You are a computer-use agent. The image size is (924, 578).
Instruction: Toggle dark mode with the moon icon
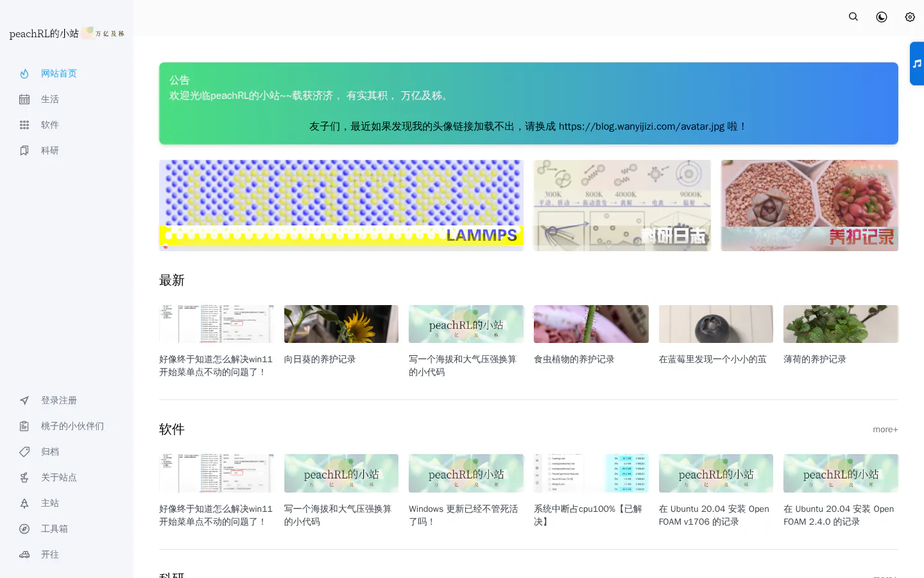pos(882,17)
